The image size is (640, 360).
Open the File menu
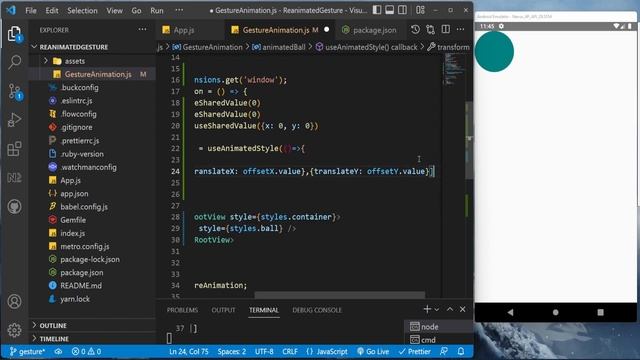click(x=31, y=11)
